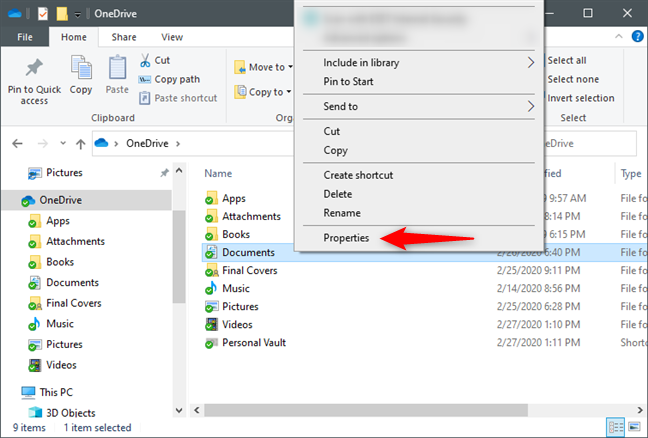Select pinned Pictures in Quick access
The height and width of the screenshot is (438, 648).
(x=64, y=173)
